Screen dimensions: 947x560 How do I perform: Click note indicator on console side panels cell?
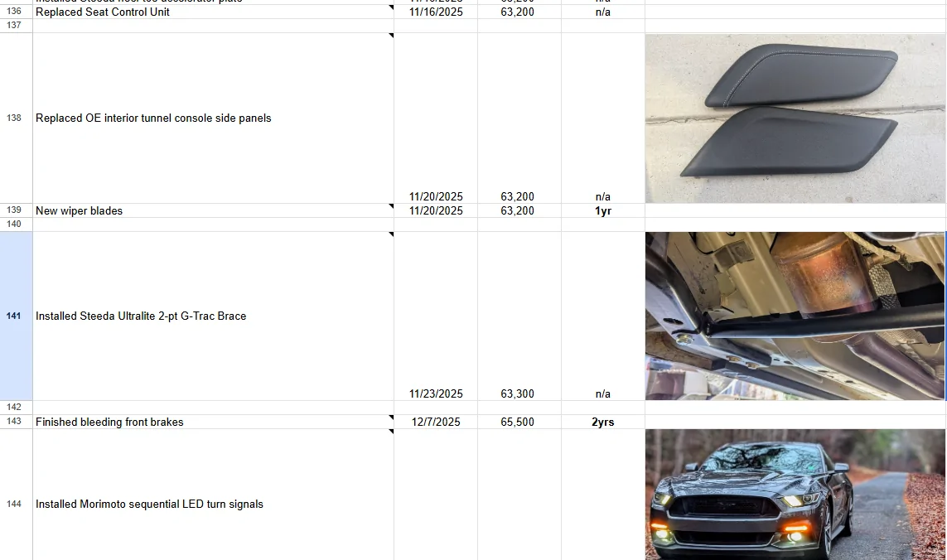(x=391, y=36)
